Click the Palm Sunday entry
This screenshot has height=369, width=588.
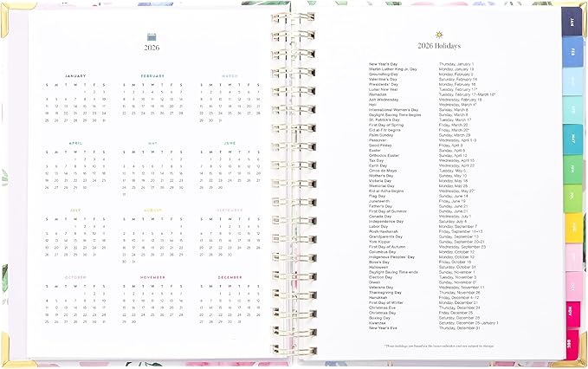381,135
